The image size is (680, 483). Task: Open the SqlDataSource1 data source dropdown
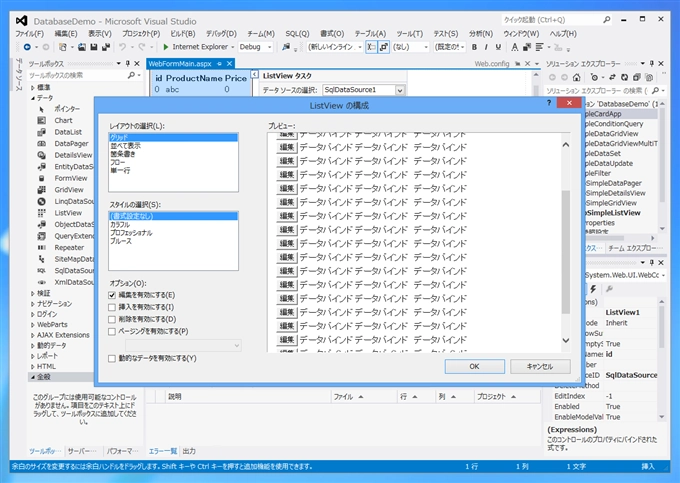point(400,90)
